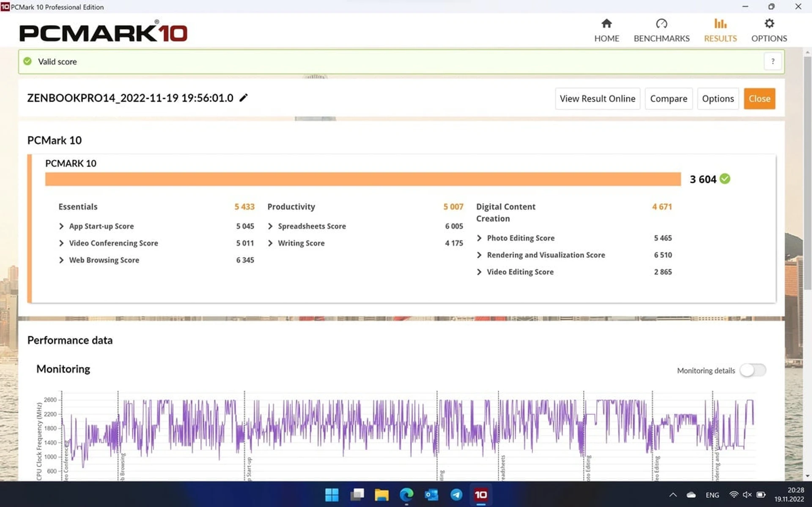
Task: Click Performance data heading
Action: click(70, 340)
